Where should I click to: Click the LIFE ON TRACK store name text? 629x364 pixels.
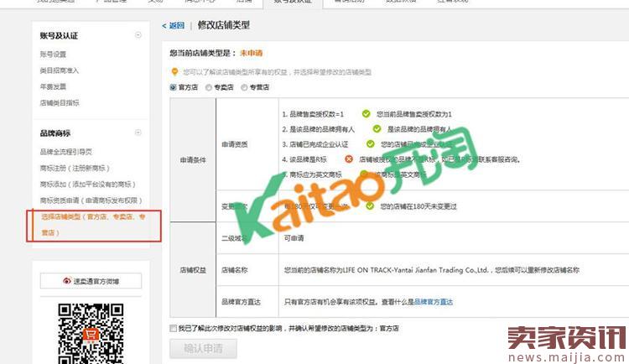point(415,270)
